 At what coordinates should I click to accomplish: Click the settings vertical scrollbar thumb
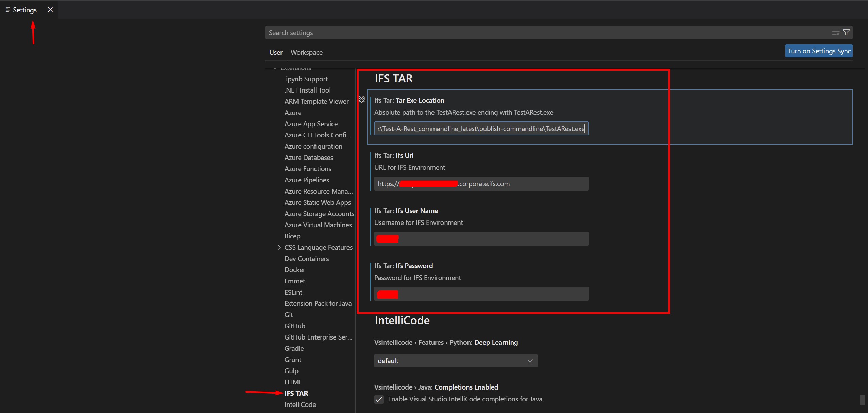862,399
